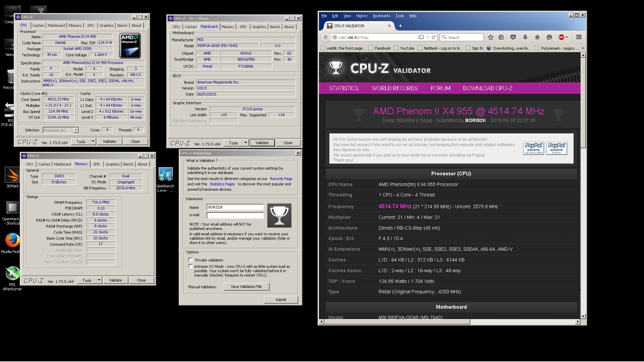Open Firefox Hello chat bubble icon
This screenshot has height=362, width=644.
click(549, 37)
